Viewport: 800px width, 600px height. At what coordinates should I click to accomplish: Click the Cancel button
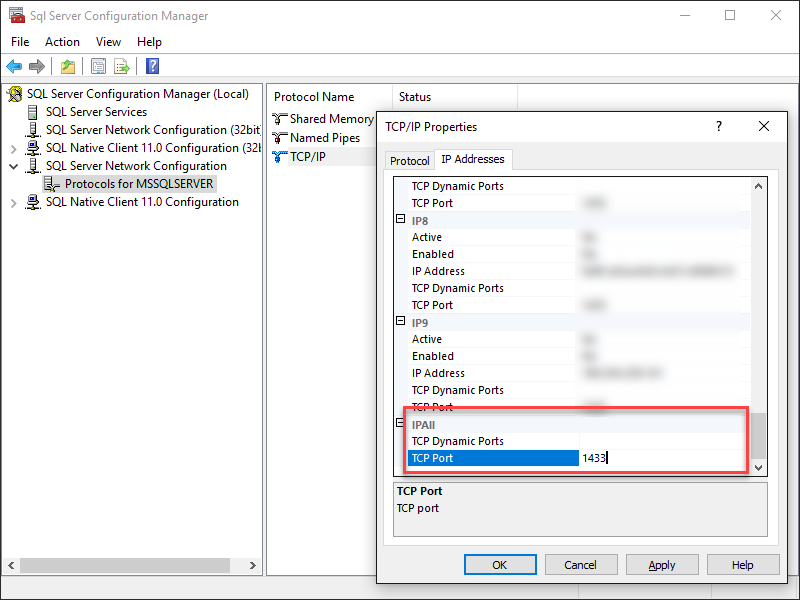pyautogui.click(x=581, y=565)
